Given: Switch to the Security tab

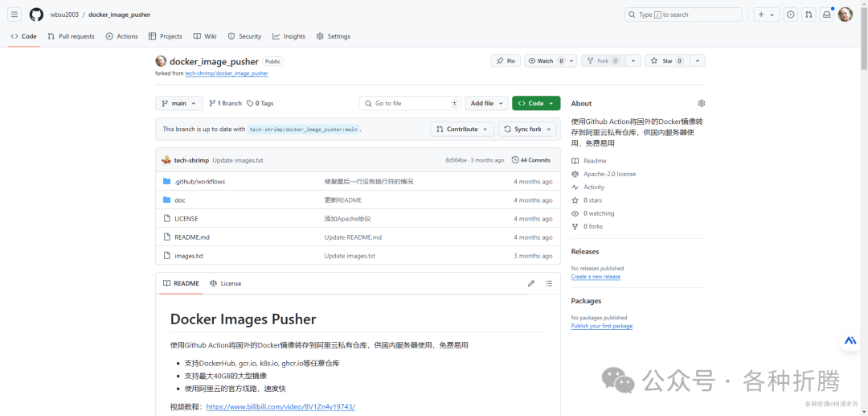Looking at the screenshot, I should click(244, 36).
